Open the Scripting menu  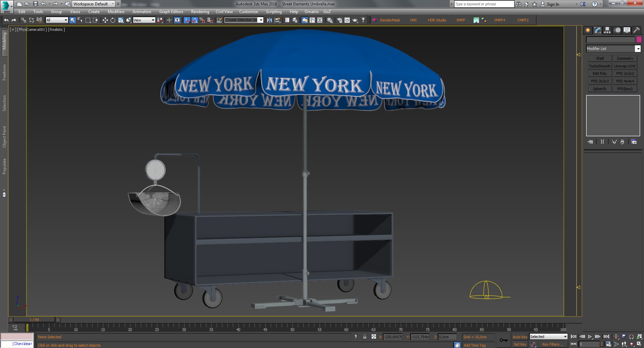point(274,12)
